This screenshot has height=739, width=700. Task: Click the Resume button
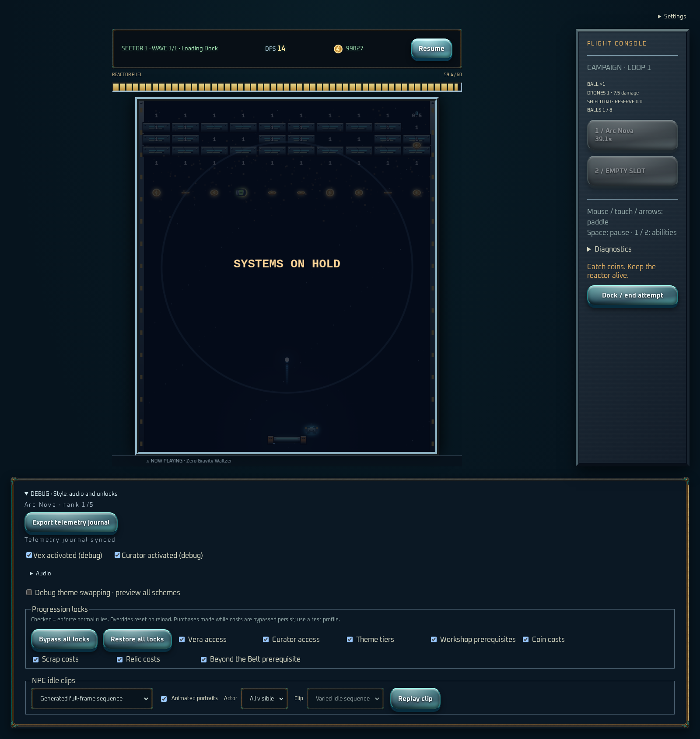(x=431, y=49)
